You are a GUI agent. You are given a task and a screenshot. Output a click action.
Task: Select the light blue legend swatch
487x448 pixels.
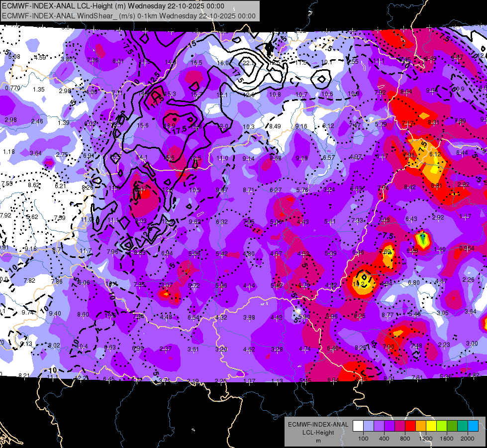[473, 426]
